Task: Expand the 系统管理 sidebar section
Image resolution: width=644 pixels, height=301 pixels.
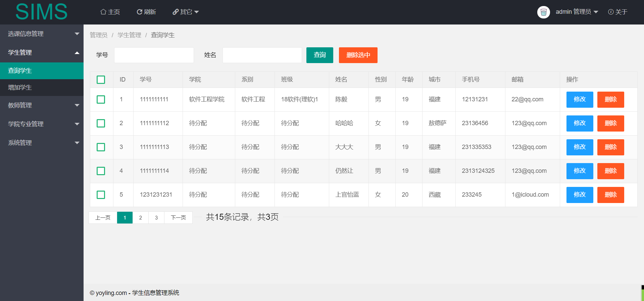Action: [x=42, y=143]
